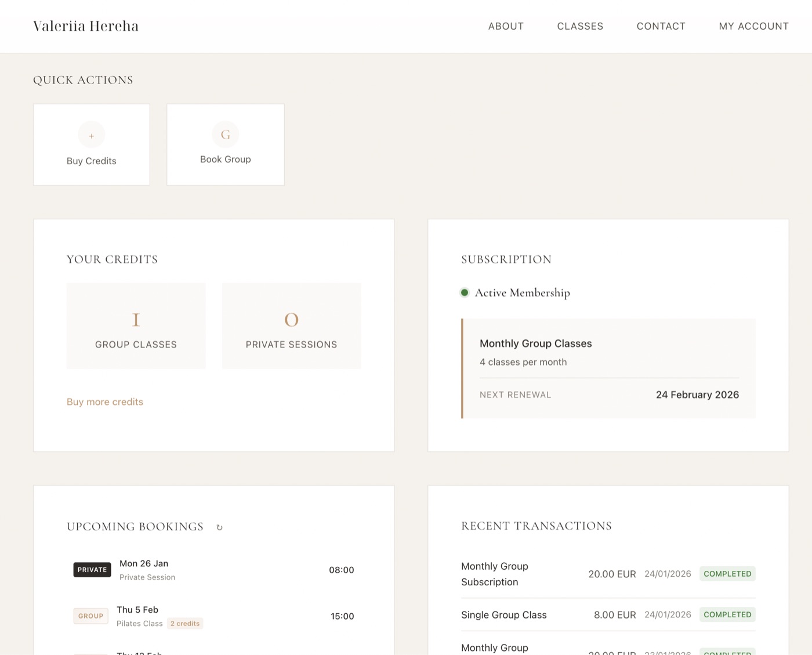Open the Mon 26 Jan private booking
This screenshot has width=812, height=655.
tap(213, 570)
